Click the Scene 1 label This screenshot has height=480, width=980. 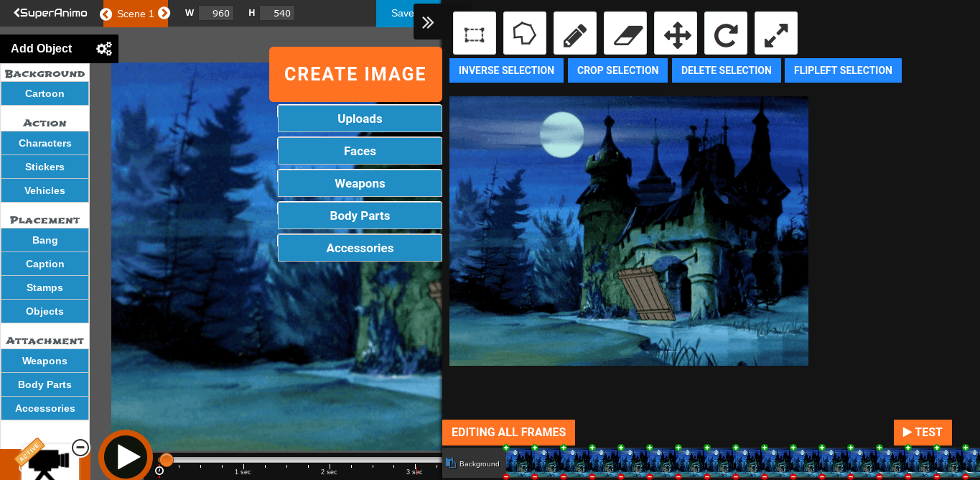136,14
